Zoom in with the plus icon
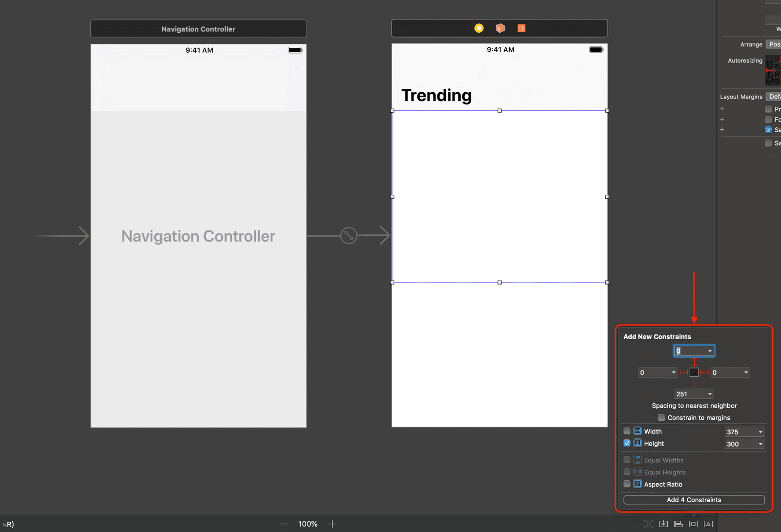The height and width of the screenshot is (532, 781). pyautogui.click(x=332, y=524)
